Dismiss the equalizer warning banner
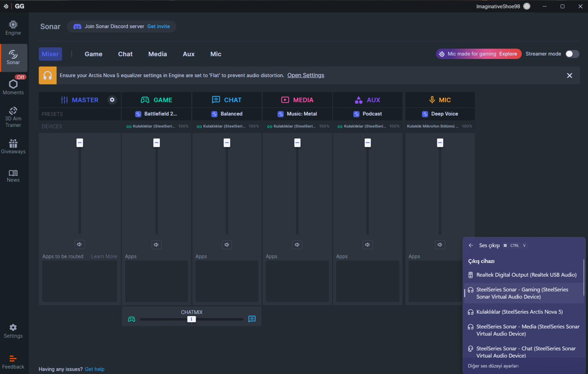Viewport: 588px width, 374px height. pyautogui.click(x=569, y=75)
